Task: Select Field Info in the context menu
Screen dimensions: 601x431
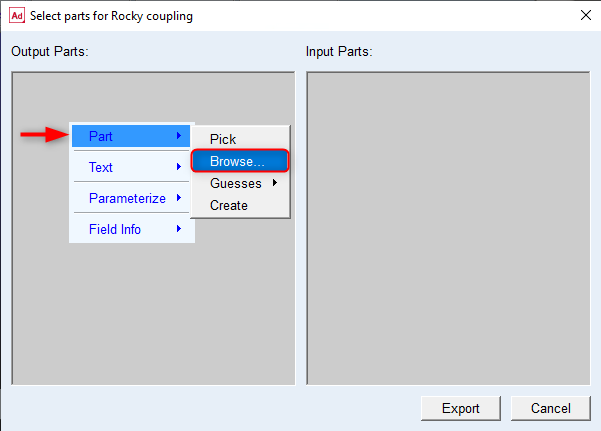Action: (115, 229)
